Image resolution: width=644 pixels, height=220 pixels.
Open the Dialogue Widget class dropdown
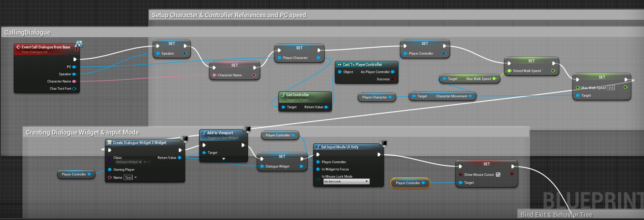pyautogui.click(x=129, y=162)
